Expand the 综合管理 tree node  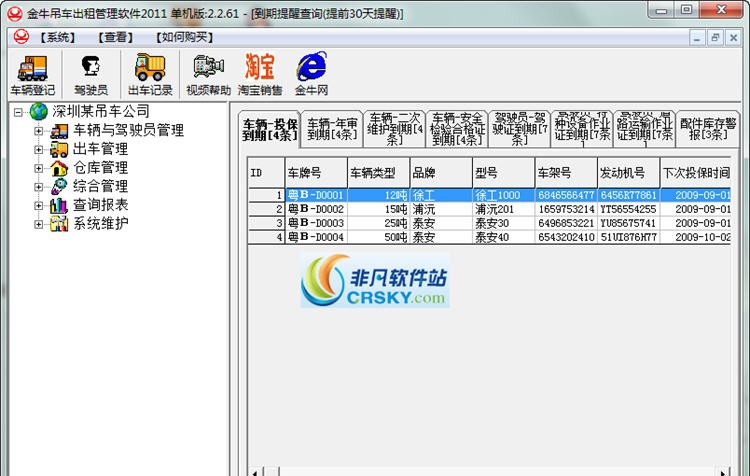click(39, 187)
